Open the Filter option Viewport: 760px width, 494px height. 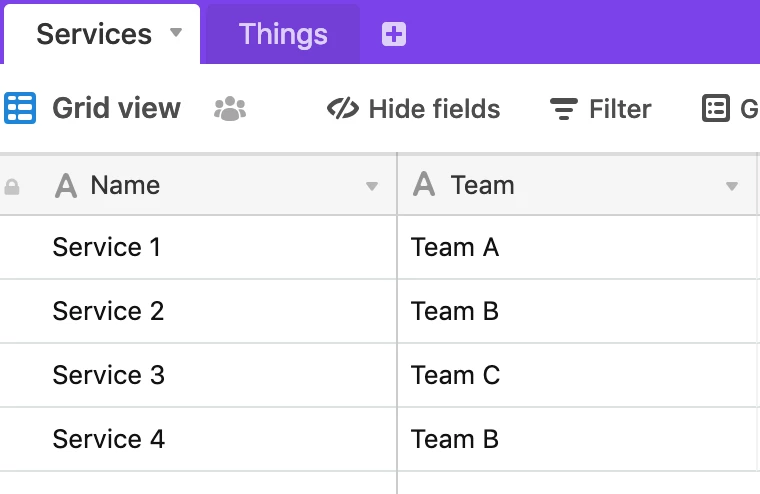click(x=601, y=109)
